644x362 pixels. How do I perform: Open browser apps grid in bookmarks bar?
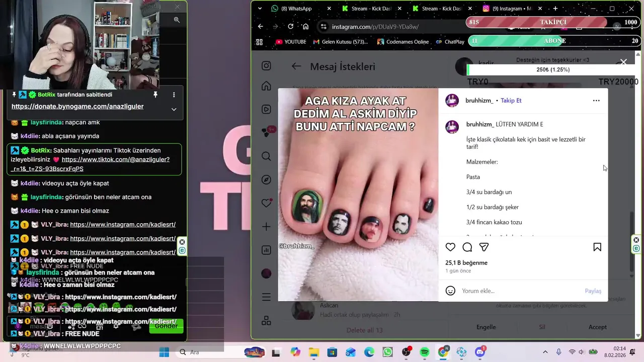(x=259, y=42)
